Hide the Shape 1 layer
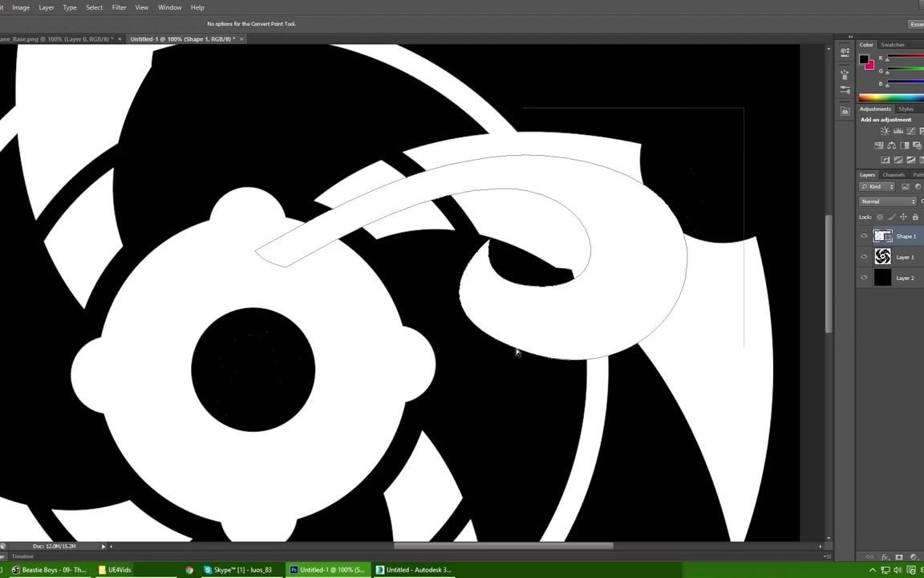Screen dimensions: 924x578 [864, 236]
